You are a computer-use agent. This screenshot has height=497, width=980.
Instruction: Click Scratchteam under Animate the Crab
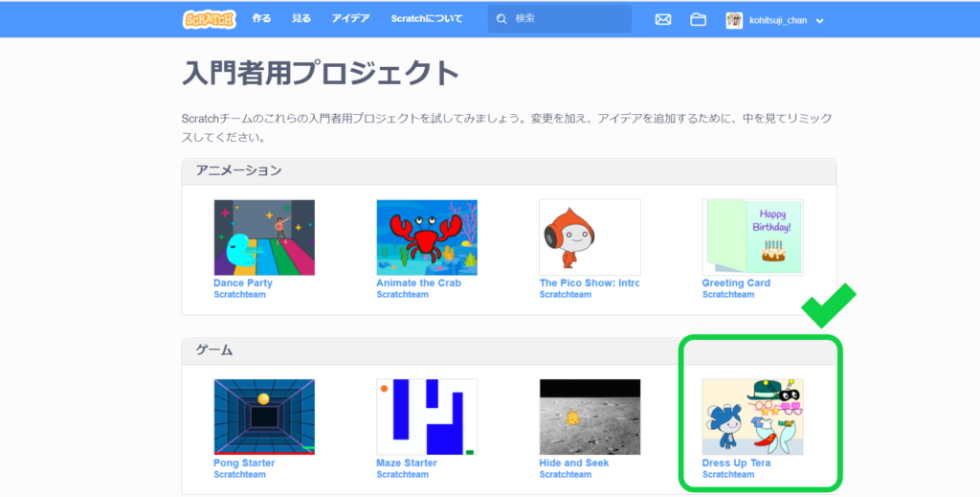402,294
